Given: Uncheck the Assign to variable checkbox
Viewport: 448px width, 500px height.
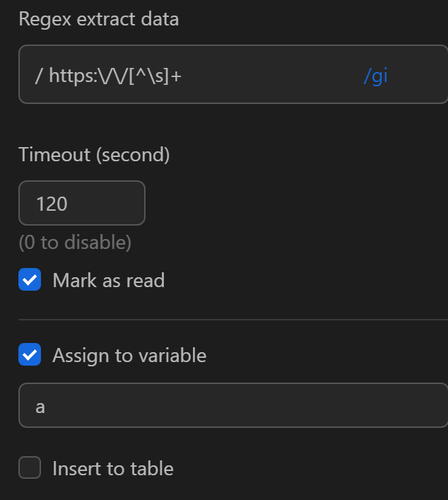Looking at the screenshot, I should click(x=30, y=354).
